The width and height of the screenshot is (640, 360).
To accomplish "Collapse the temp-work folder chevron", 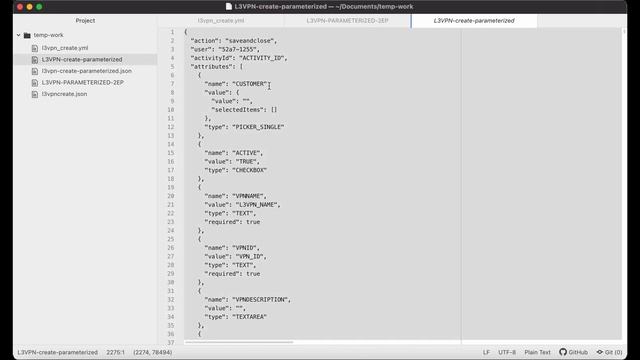I will click(18, 35).
